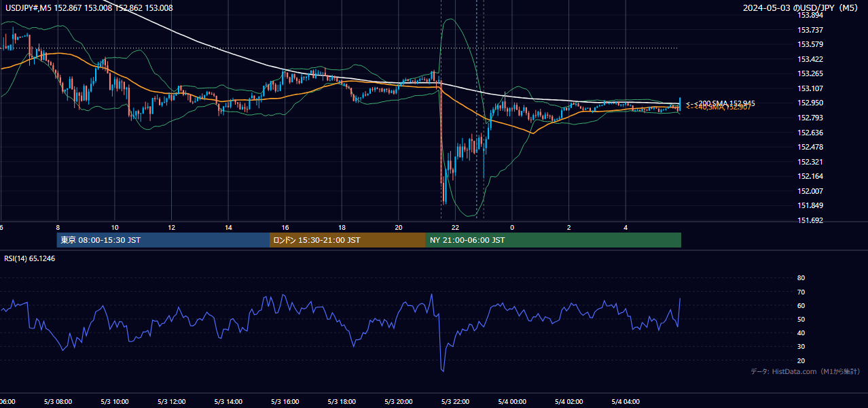Click RSI scale value 30

pos(801,347)
